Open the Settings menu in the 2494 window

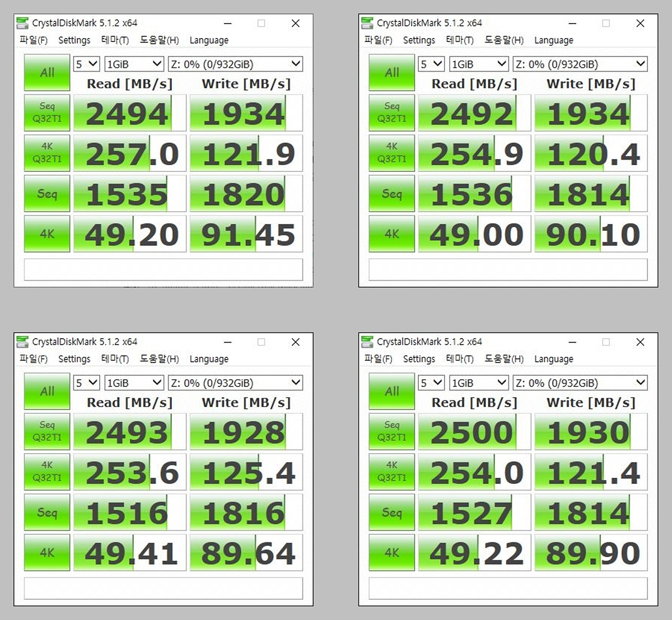74,40
